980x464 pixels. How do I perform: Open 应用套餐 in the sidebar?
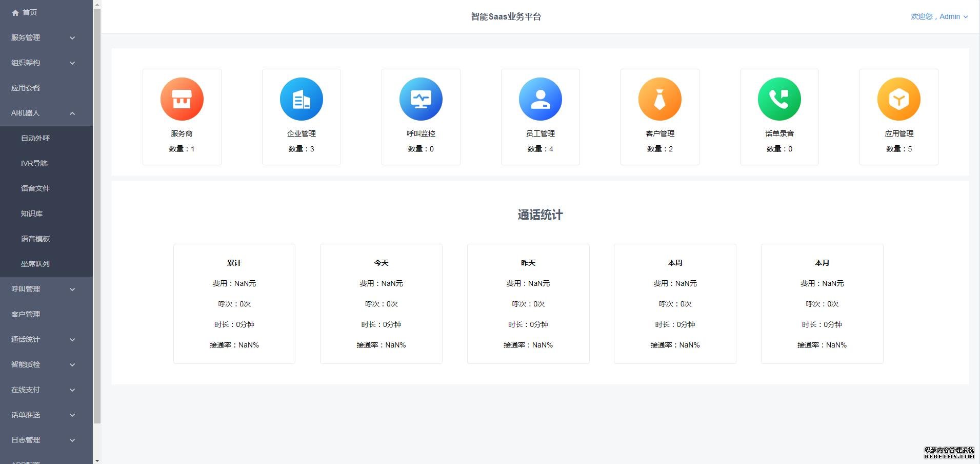(x=26, y=88)
